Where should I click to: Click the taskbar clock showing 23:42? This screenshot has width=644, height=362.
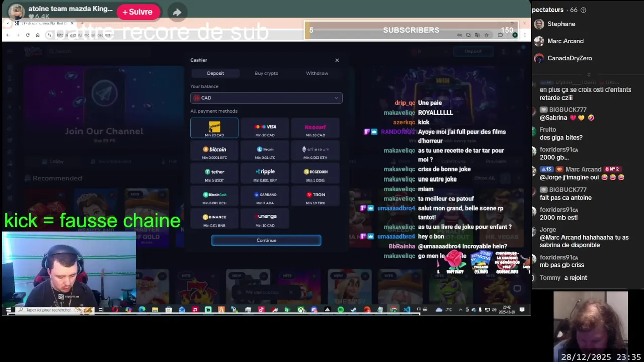(x=506, y=309)
